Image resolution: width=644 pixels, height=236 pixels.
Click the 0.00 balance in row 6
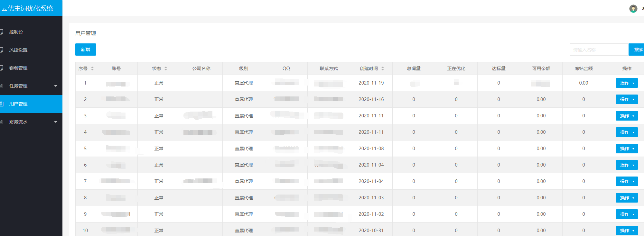coord(541,165)
